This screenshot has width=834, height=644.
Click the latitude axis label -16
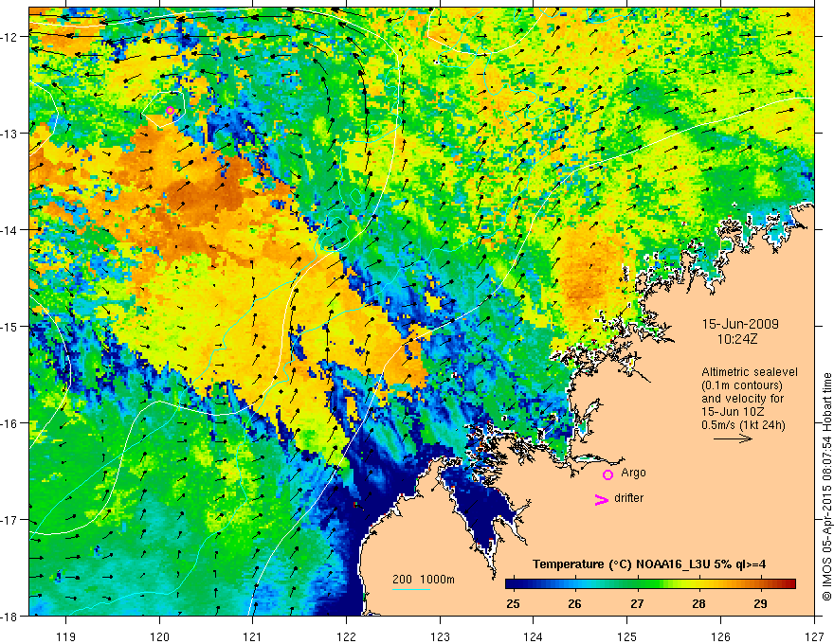[10, 423]
